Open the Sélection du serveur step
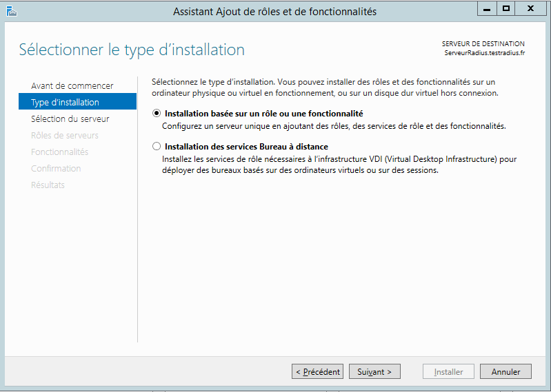The height and width of the screenshot is (392, 551). [x=70, y=118]
